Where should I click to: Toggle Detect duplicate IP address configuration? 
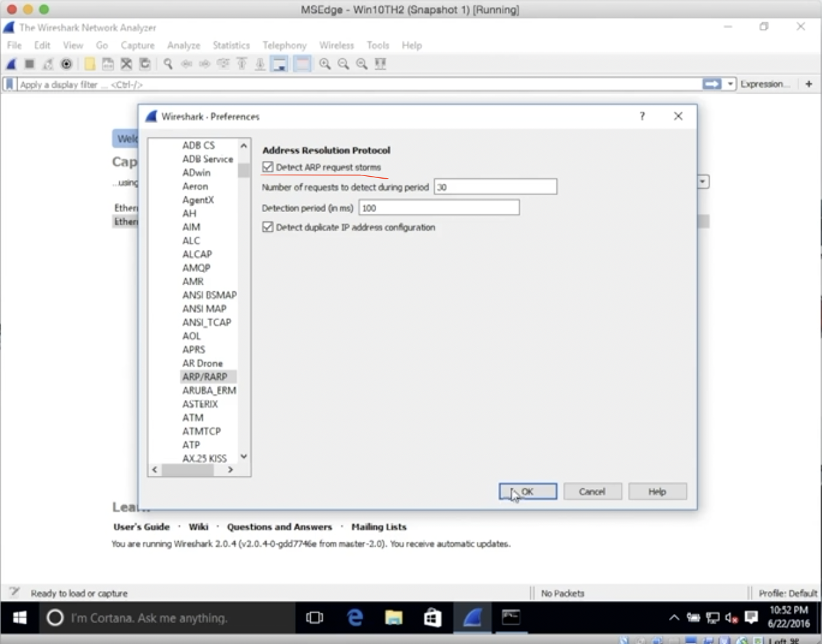tap(268, 227)
